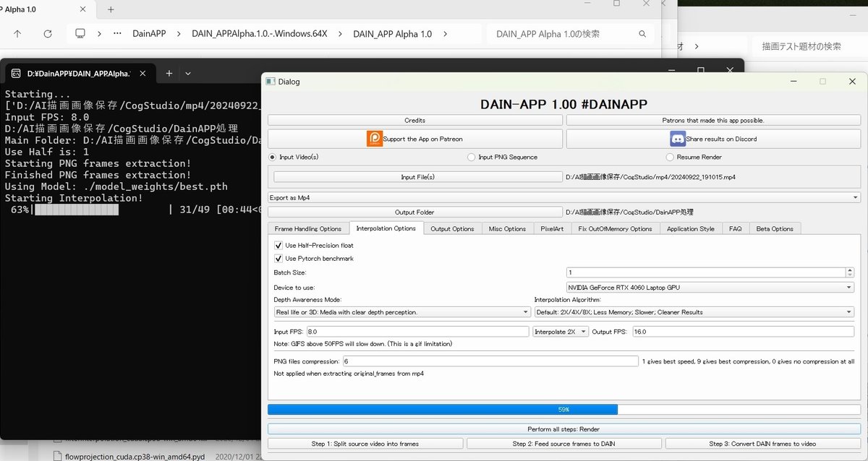
Task: Click the chevron after DAIN_APP Alpha 1.0 breadcrumb
Action: tap(444, 34)
